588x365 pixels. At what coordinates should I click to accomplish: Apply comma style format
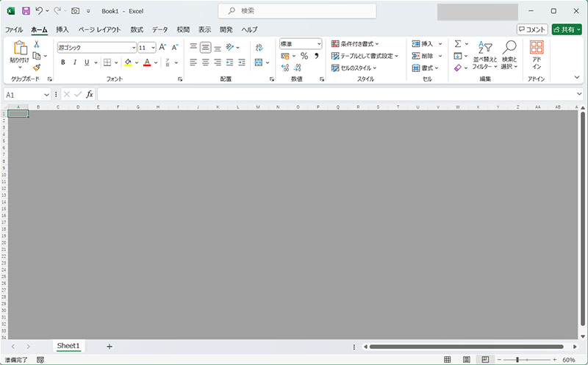coord(317,56)
